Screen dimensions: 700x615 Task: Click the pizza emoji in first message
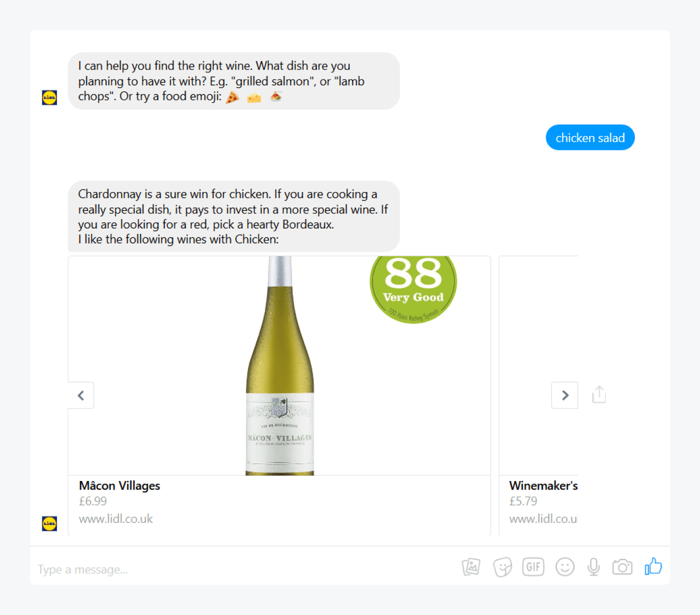point(232,97)
